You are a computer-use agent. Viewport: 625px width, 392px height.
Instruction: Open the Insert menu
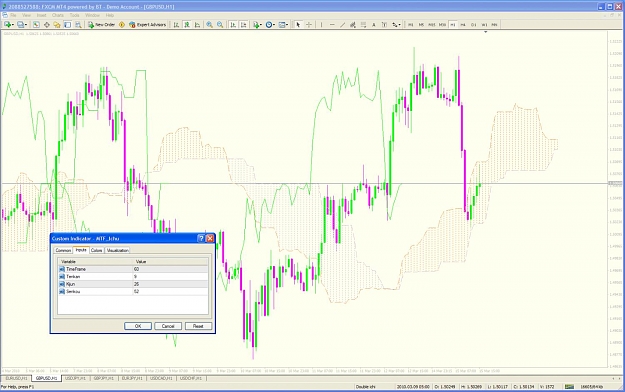coord(41,15)
